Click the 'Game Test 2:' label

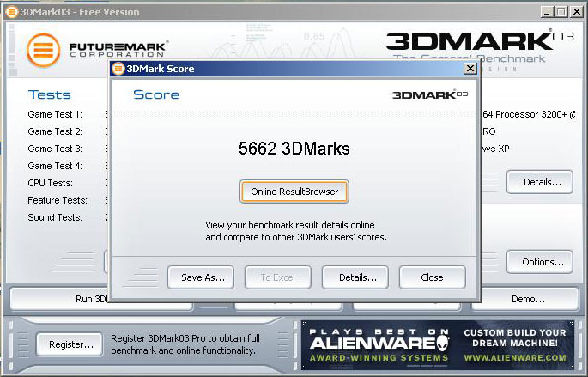pyautogui.click(x=55, y=131)
